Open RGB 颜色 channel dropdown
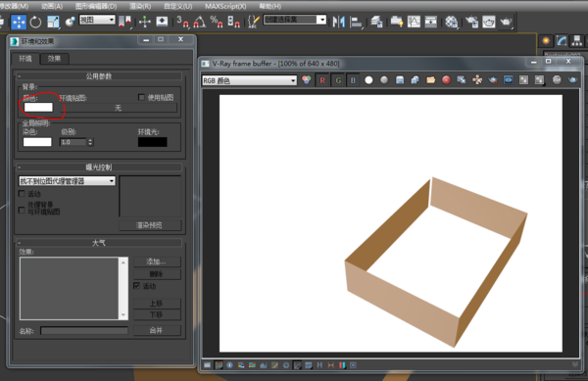Image resolution: width=588 pixels, height=381 pixels. tap(249, 80)
